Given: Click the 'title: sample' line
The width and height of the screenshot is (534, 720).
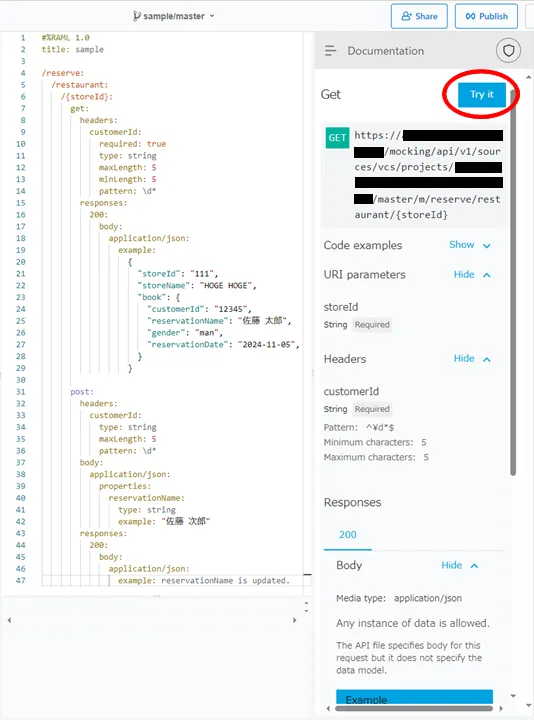Looking at the screenshot, I should tap(73, 49).
